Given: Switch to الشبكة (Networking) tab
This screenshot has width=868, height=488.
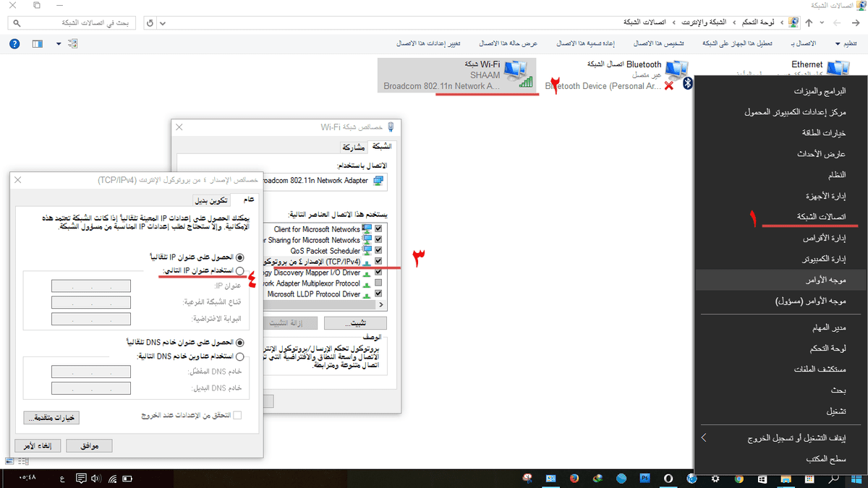Looking at the screenshot, I should point(381,146).
